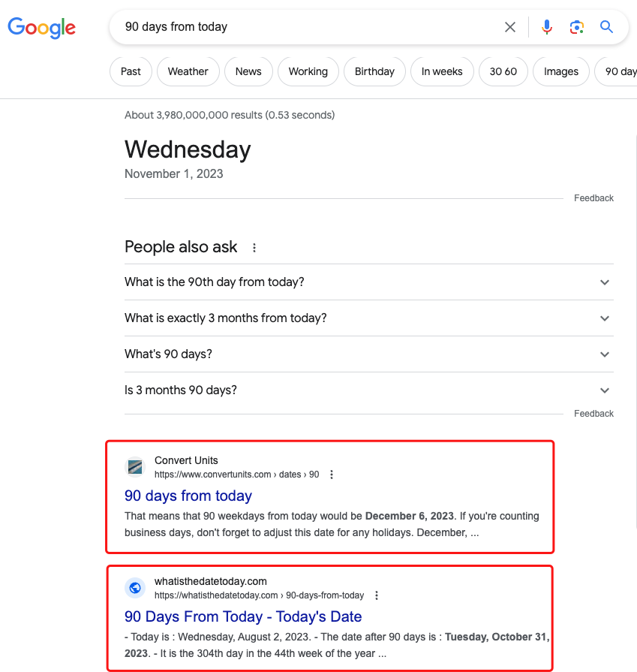Open "90 days from today" Convert Units link

[x=188, y=496]
